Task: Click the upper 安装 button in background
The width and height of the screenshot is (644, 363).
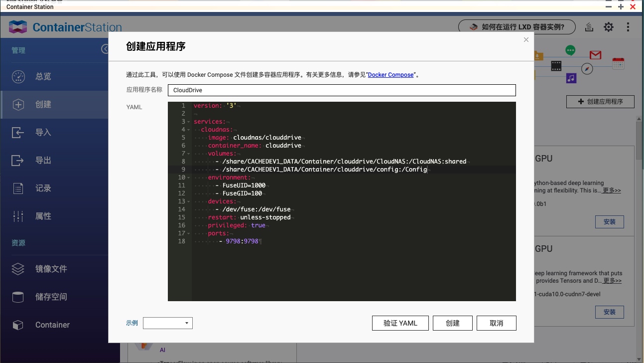Action: click(610, 222)
